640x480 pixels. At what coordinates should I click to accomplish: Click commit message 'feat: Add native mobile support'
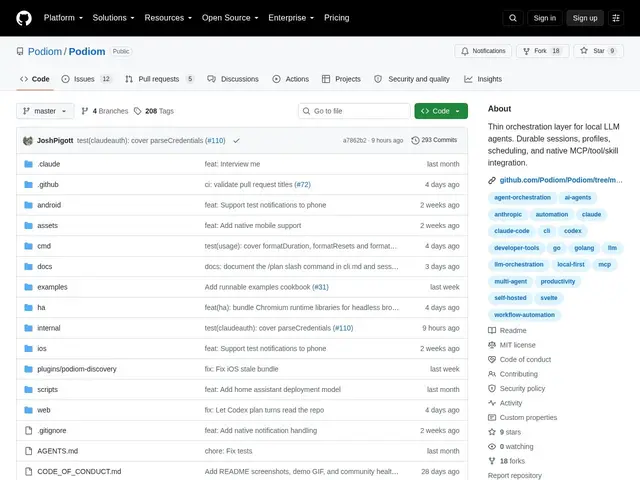tap(253, 225)
